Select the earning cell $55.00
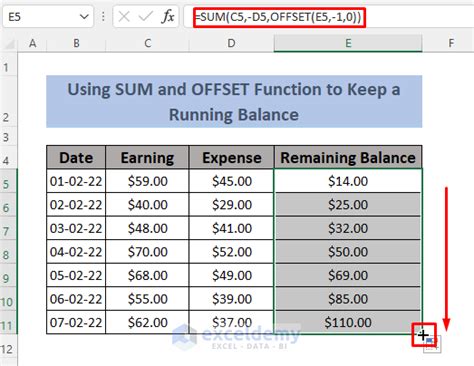Screen dimensions: 474x366 tap(147, 299)
